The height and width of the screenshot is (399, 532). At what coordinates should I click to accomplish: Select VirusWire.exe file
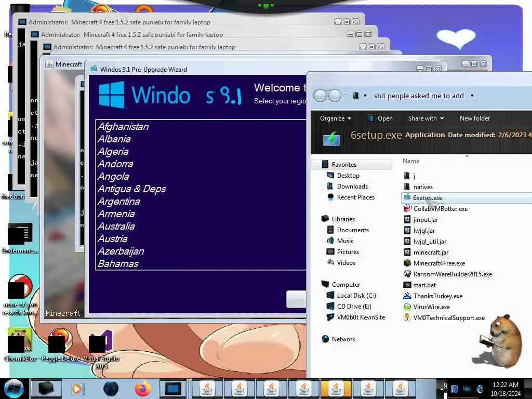coord(431,307)
